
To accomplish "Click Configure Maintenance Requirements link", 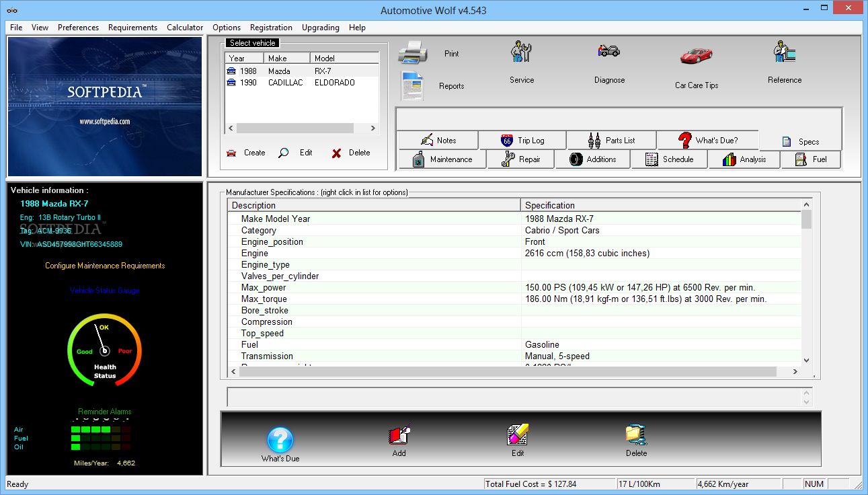I will pyautogui.click(x=105, y=266).
